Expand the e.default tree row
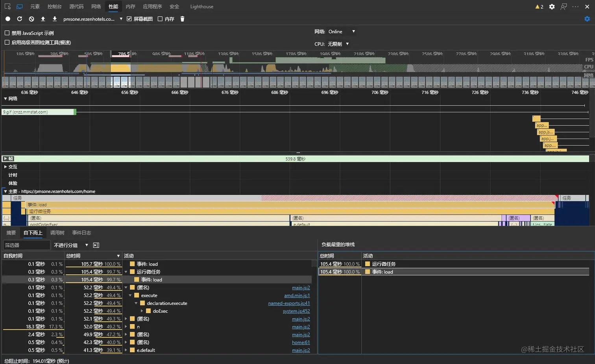The image size is (595, 364). click(x=126, y=350)
